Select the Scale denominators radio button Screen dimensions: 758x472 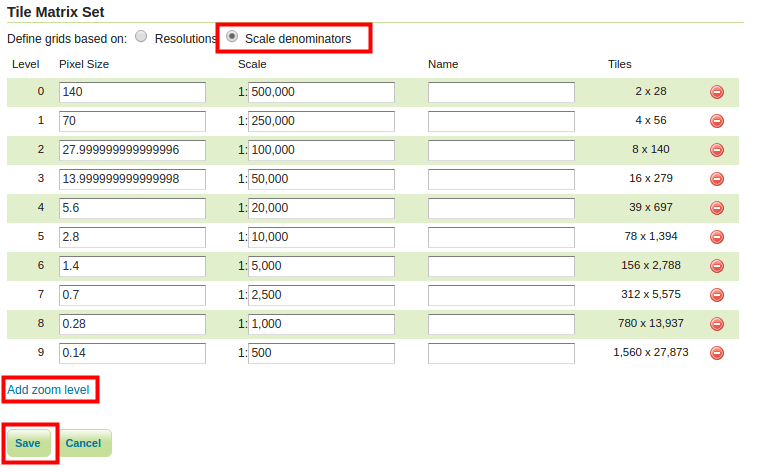coord(232,37)
